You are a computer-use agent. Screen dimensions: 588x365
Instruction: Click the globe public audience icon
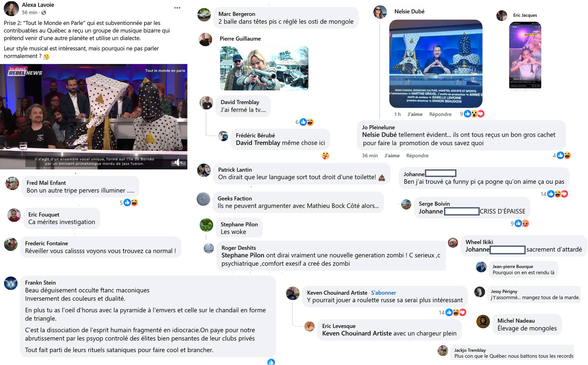(x=44, y=13)
